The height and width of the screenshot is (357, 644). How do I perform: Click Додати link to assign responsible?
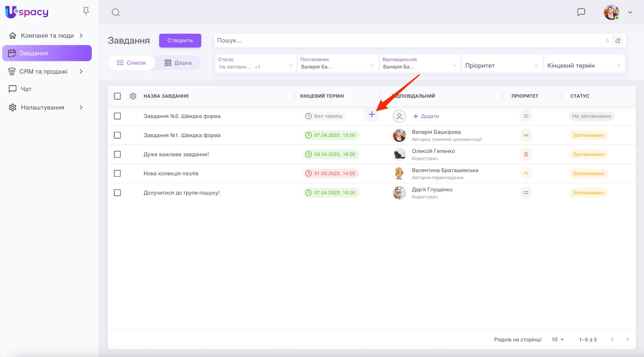426,116
